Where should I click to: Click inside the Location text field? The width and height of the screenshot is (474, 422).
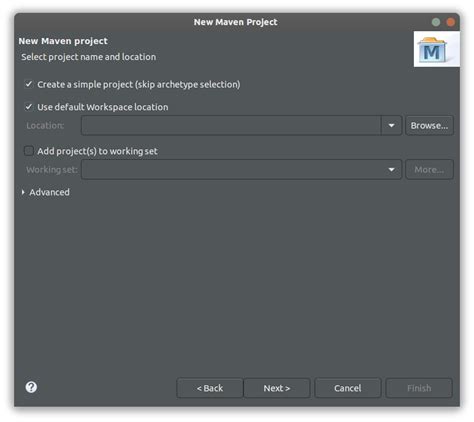point(231,125)
